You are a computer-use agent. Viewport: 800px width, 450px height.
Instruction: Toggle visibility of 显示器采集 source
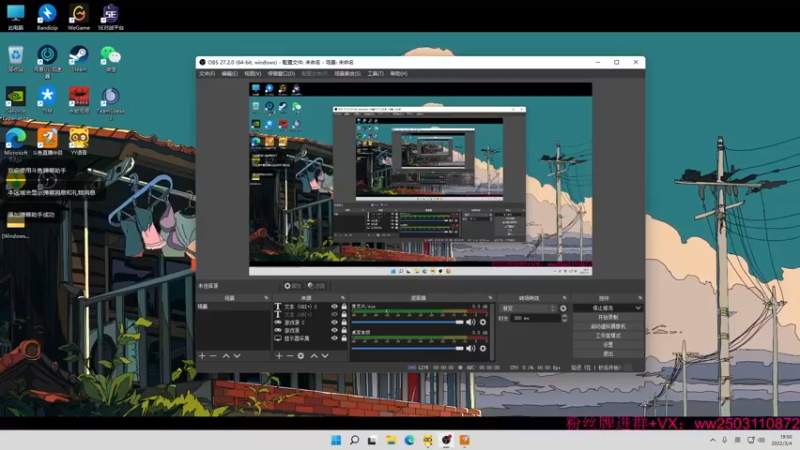click(335, 338)
